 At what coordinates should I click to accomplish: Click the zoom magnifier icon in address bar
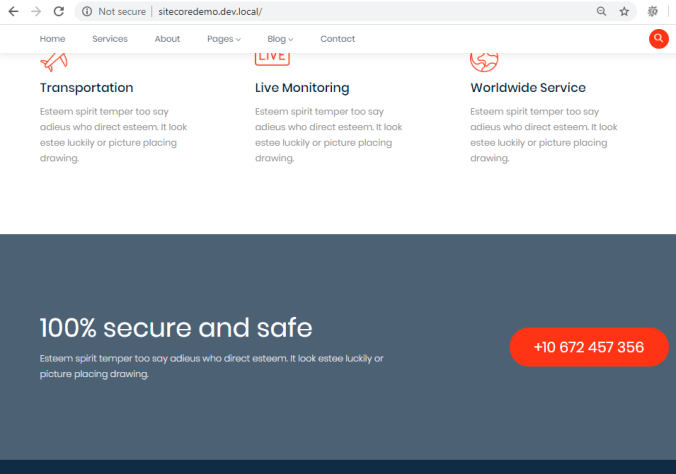coord(601,11)
